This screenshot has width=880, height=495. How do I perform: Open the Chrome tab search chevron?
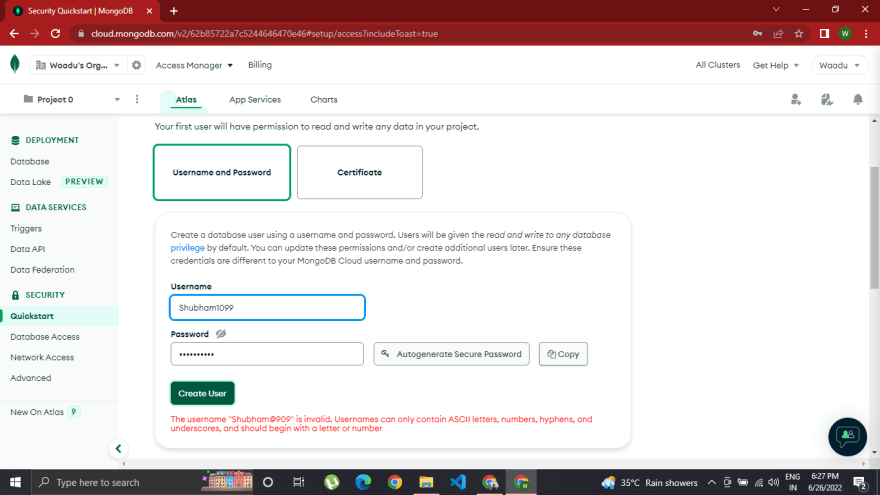pyautogui.click(x=776, y=10)
